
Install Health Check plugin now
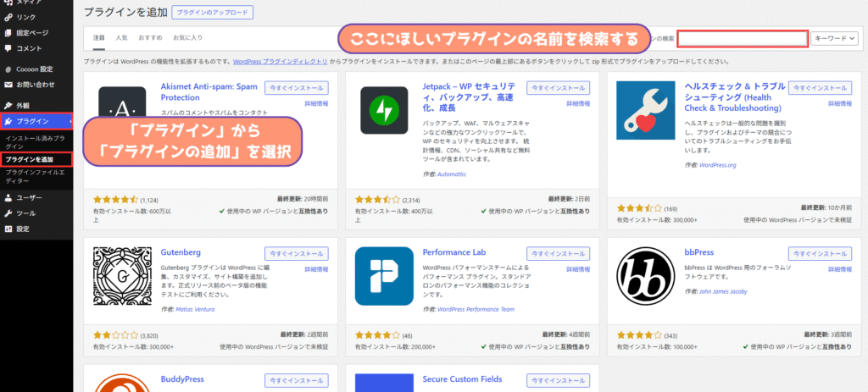[x=820, y=88]
